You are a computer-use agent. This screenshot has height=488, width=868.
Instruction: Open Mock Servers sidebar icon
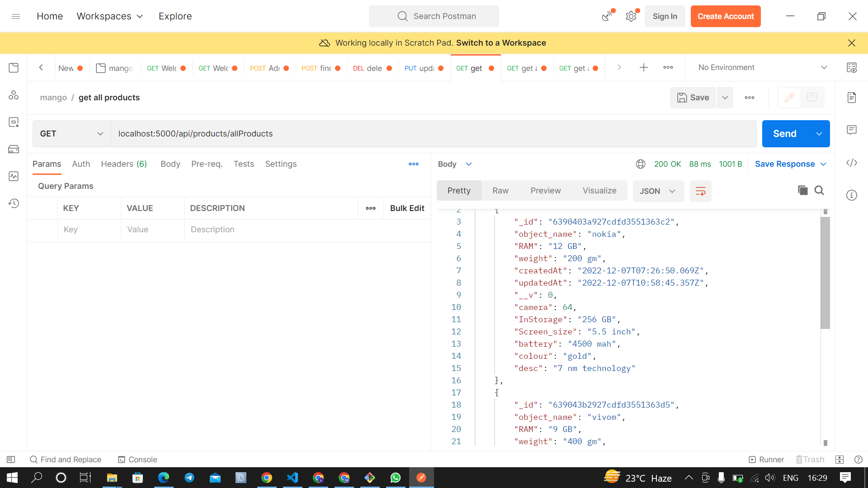pos(14,149)
